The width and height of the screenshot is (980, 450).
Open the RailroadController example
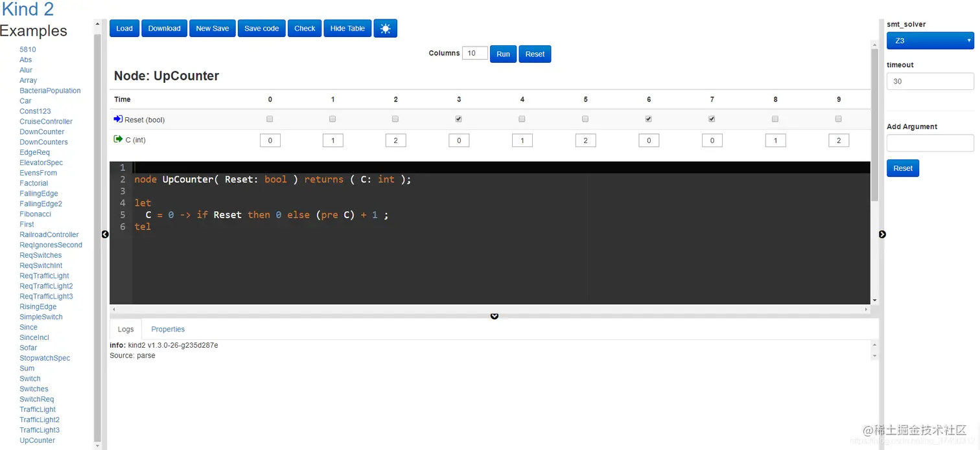click(49, 234)
